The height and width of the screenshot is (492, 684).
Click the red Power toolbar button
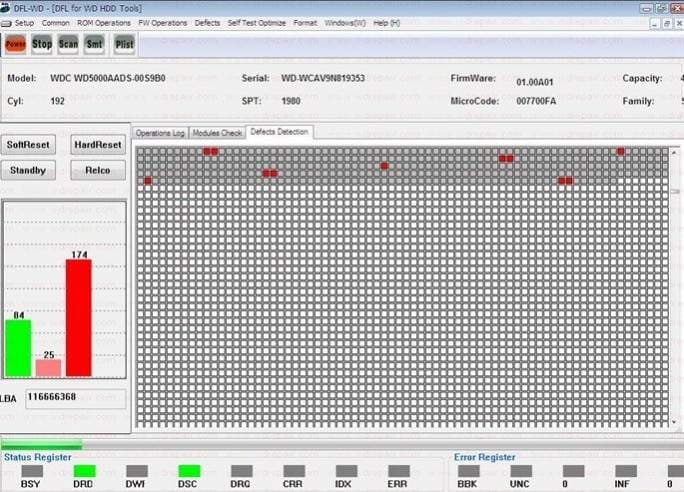16,44
